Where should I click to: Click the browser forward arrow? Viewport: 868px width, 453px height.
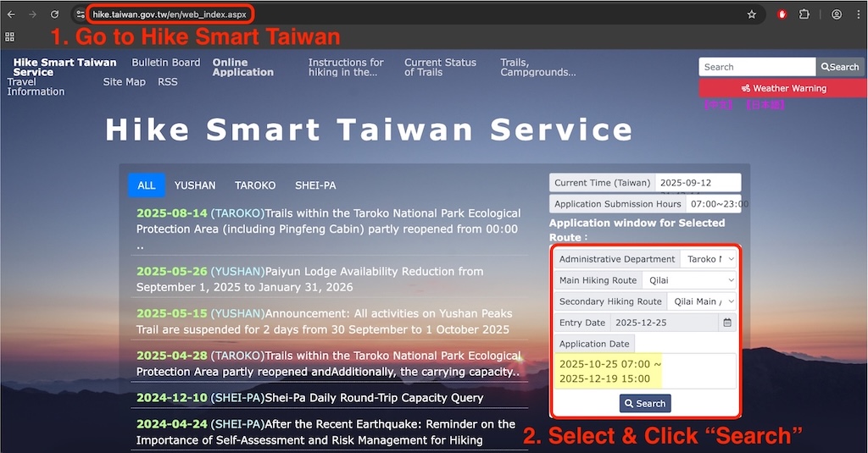33,14
